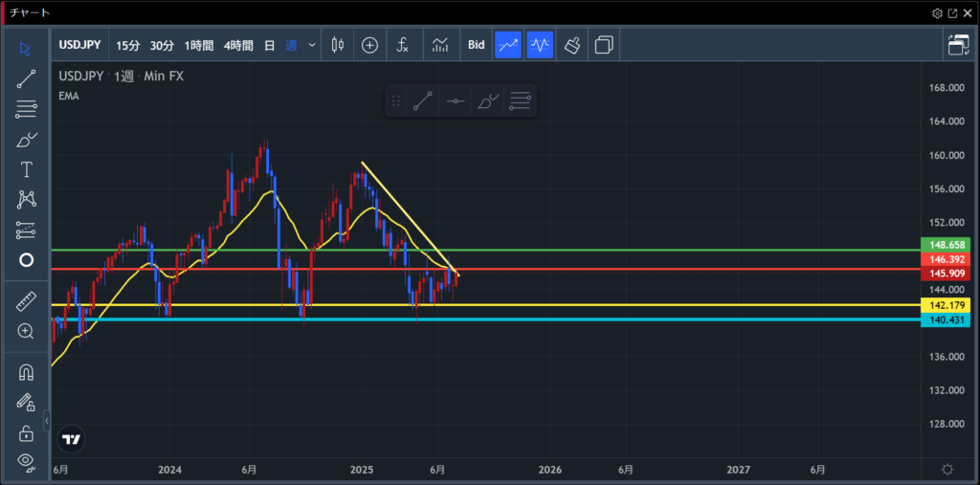Viewport: 980px width, 485px height.
Task: Select the trend line drawing tool
Action: click(26, 78)
